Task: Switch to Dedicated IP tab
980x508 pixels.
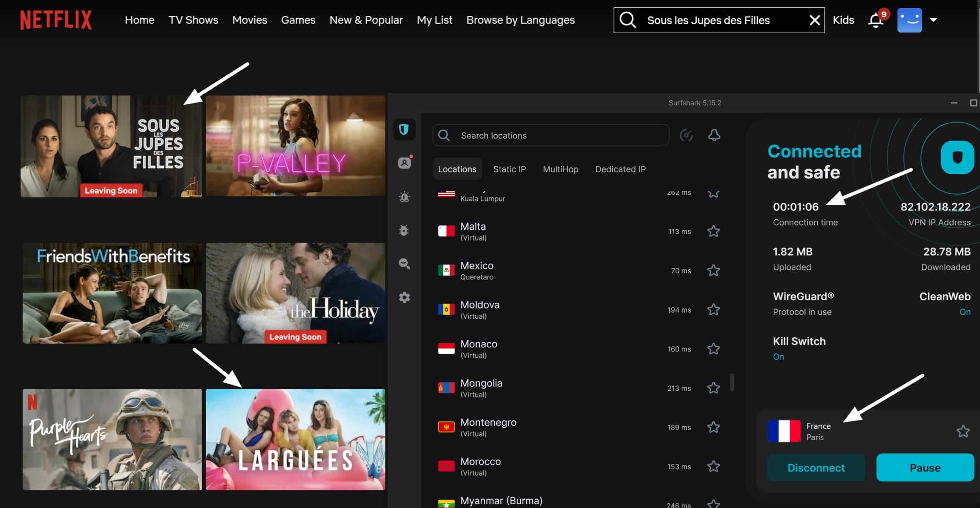Action: (x=621, y=169)
